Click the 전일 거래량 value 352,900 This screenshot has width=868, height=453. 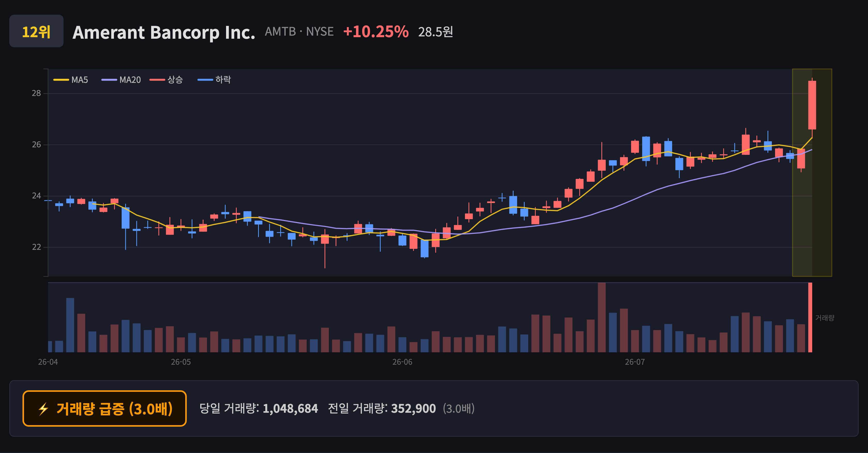coord(413,409)
